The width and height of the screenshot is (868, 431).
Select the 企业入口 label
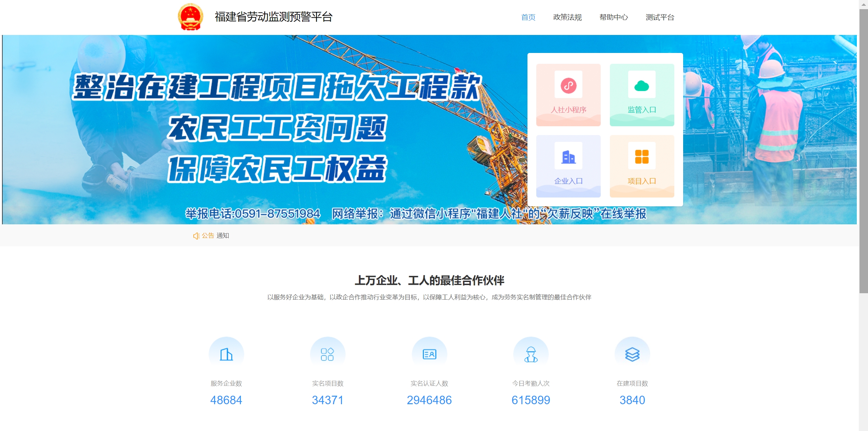pyautogui.click(x=568, y=181)
